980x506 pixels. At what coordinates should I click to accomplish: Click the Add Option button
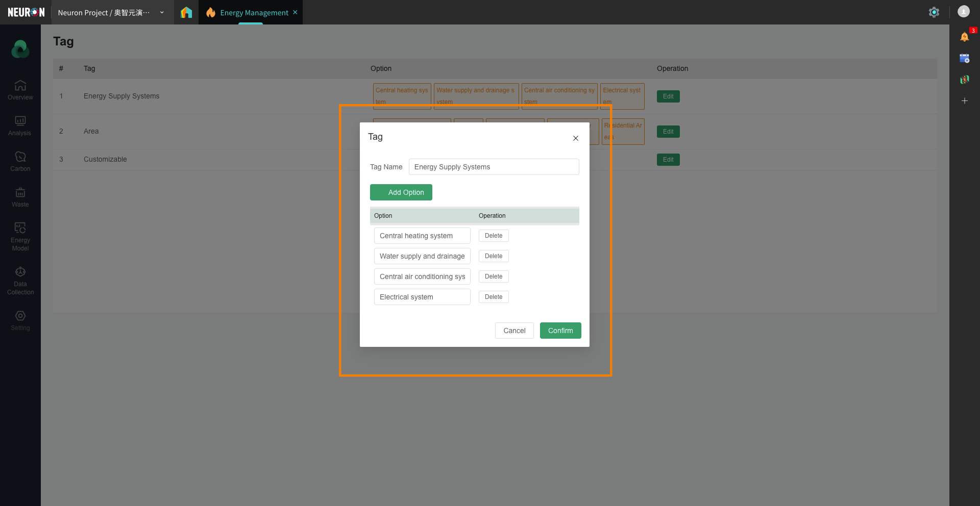[x=401, y=192]
